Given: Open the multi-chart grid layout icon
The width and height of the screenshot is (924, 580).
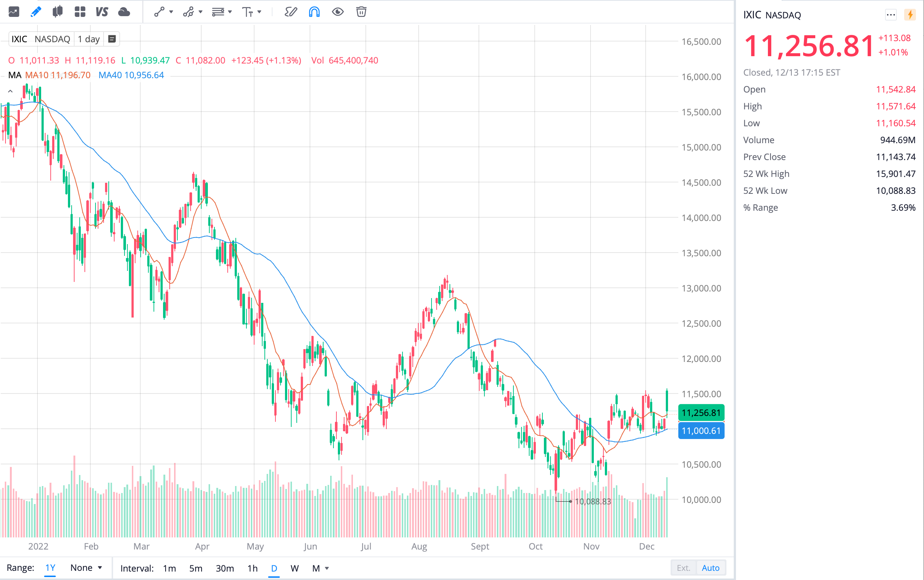Looking at the screenshot, I should pos(80,12).
